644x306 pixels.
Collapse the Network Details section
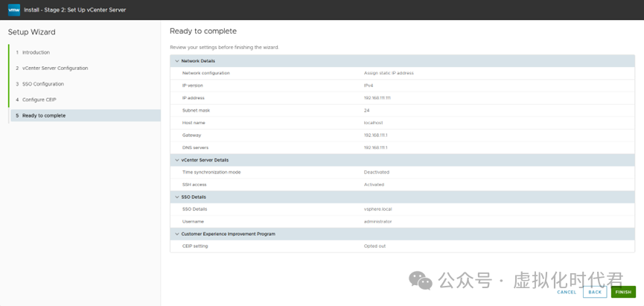176,61
